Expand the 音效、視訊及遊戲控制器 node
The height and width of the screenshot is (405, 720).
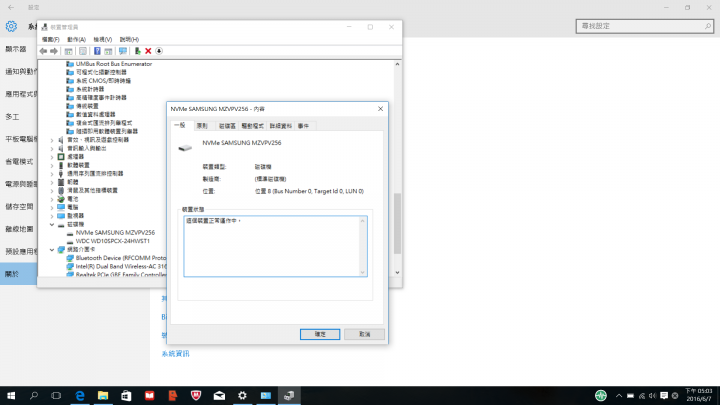click(52, 140)
